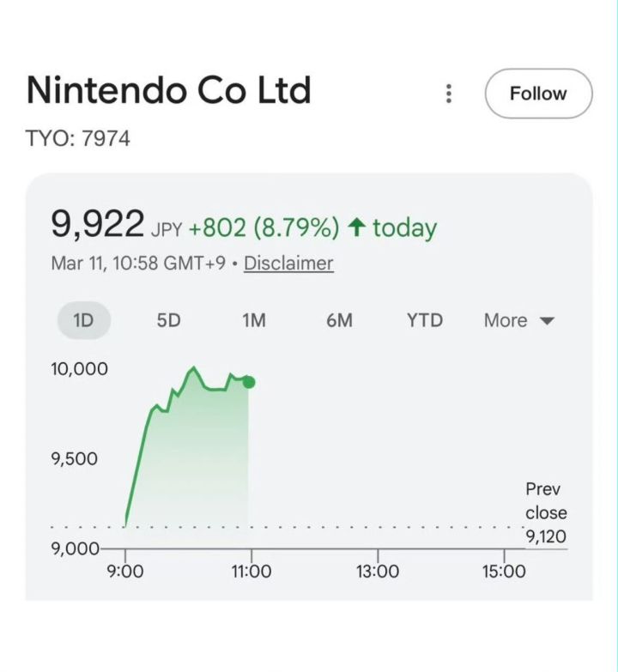Open the three-dot more options menu
618x672 pixels.
click(x=448, y=94)
